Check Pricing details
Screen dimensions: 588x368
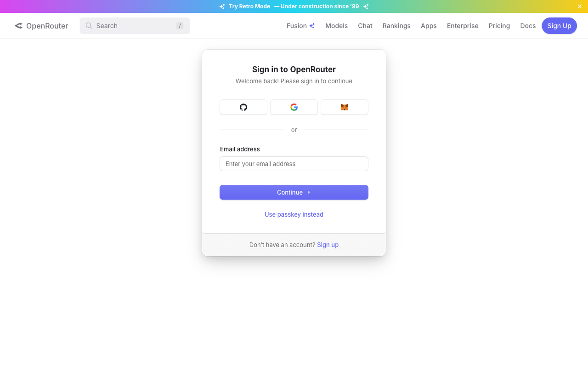499,26
